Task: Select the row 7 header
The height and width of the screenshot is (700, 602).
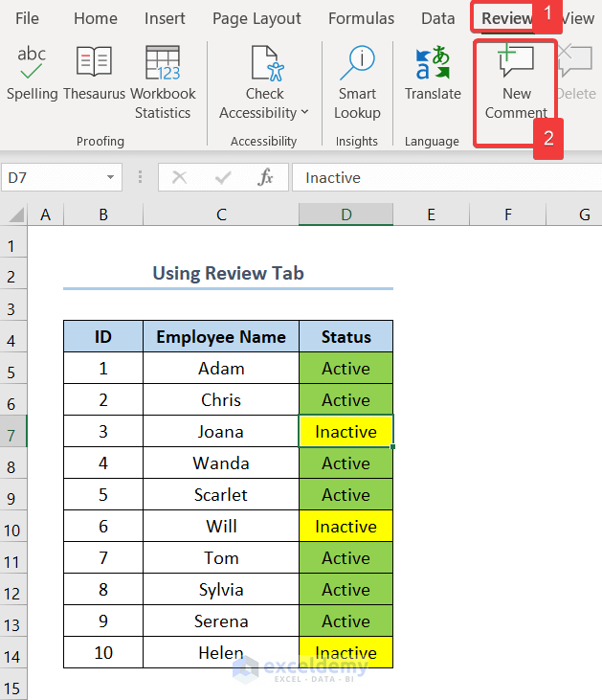Action: tap(13, 432)
